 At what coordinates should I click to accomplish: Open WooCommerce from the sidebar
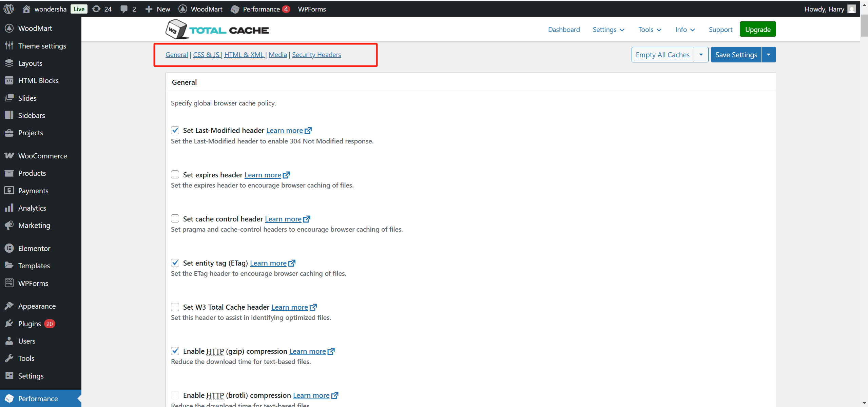[42, 156]
